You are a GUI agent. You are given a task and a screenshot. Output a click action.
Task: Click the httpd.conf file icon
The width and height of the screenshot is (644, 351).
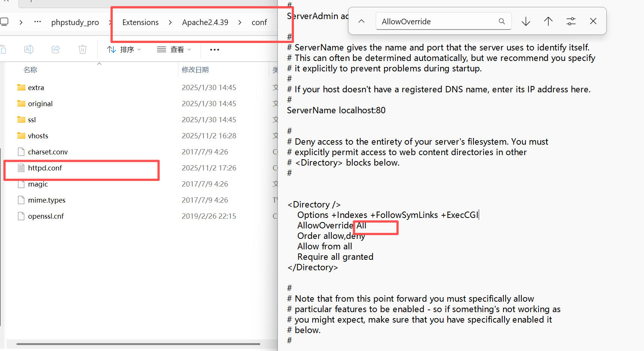pyautogui.click(x=21, y=168)
